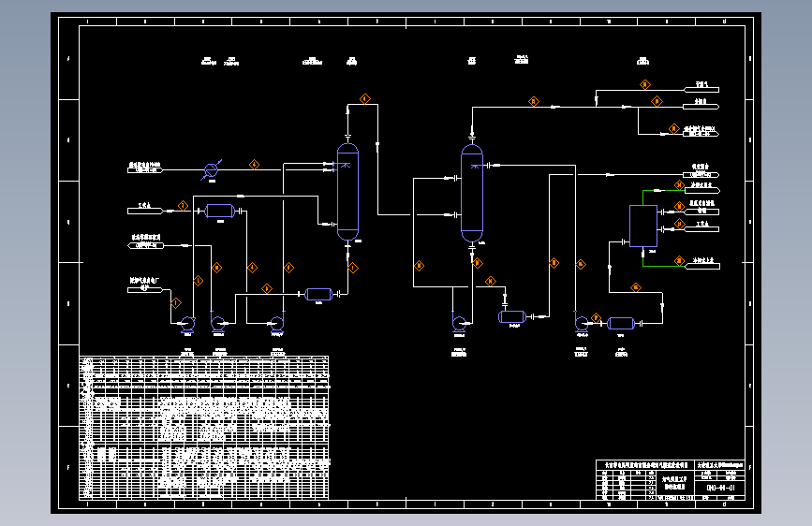This screenshot has width=812, height=526.
Task: Select the second feed arrow on the left side
Action: click(145, 211)
